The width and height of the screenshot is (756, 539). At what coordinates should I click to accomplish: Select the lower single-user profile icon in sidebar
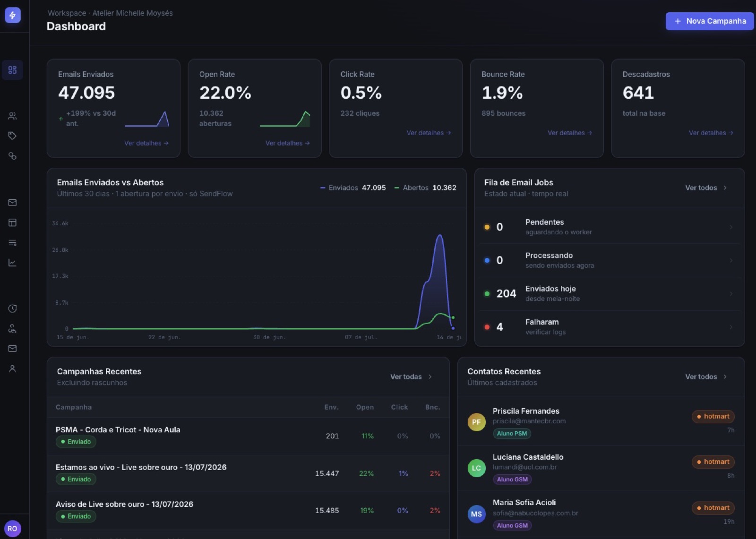coord(12,368)
